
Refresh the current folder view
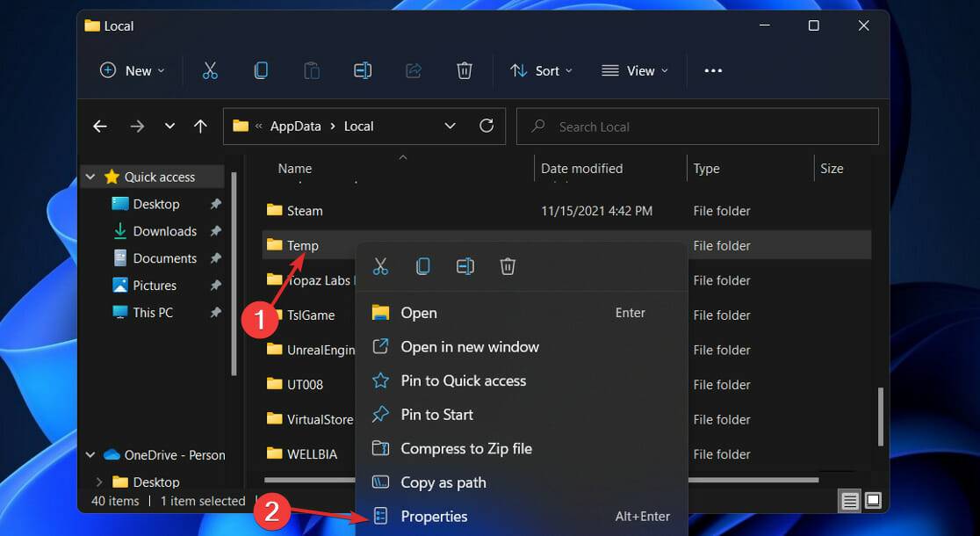click(x=486, y=127)
